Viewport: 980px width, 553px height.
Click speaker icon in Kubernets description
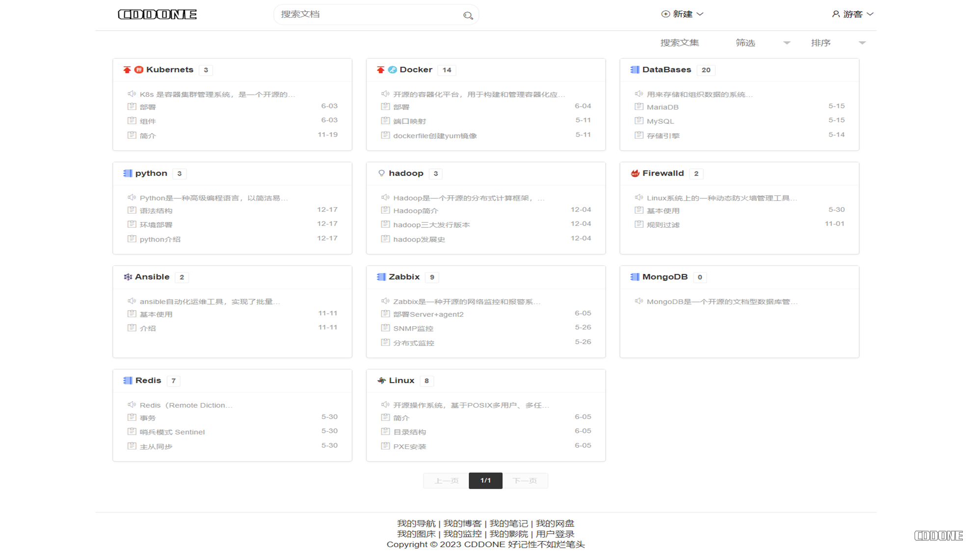(x=132, y=94)
